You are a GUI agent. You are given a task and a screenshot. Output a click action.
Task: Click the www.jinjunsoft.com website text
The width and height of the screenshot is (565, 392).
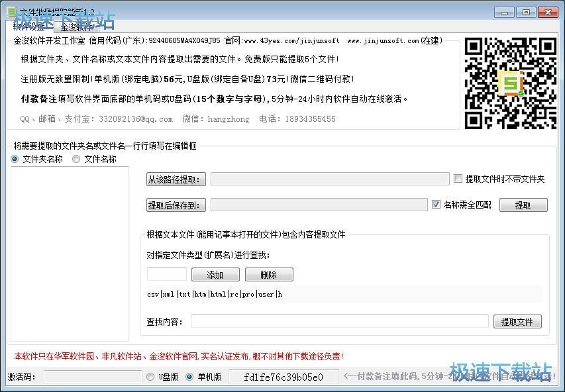click(x=383, y=40)
